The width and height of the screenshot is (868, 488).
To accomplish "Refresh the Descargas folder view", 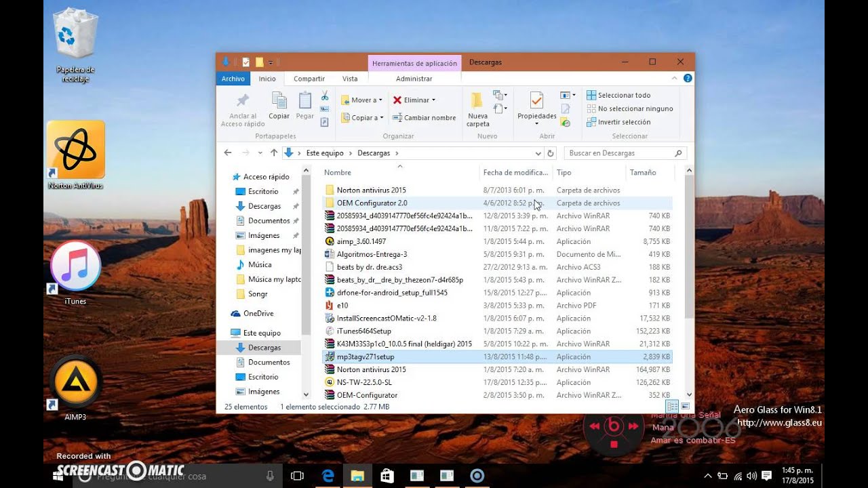I will point(551,153).
